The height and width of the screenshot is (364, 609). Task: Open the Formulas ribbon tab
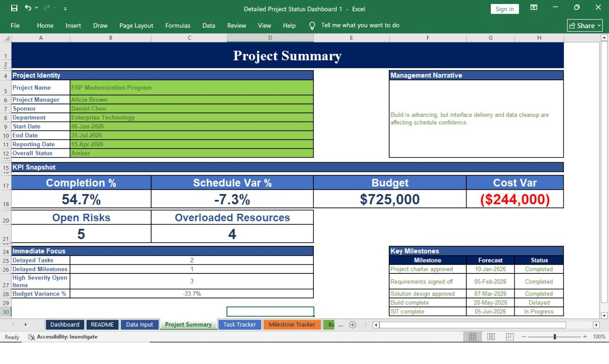(178, 25)
